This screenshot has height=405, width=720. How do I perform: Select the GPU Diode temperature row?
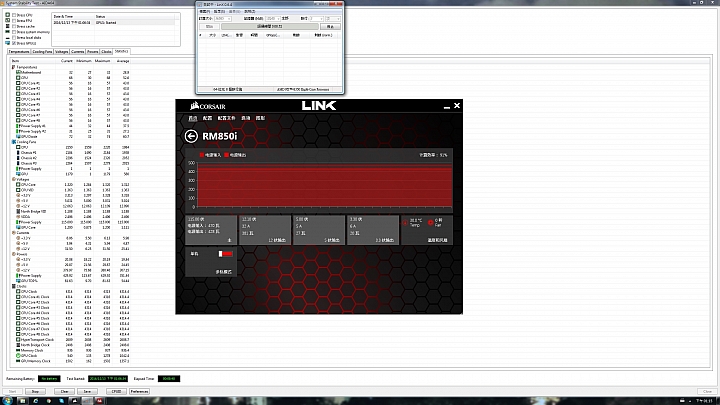pyautogui.click(x=71, y=136)
